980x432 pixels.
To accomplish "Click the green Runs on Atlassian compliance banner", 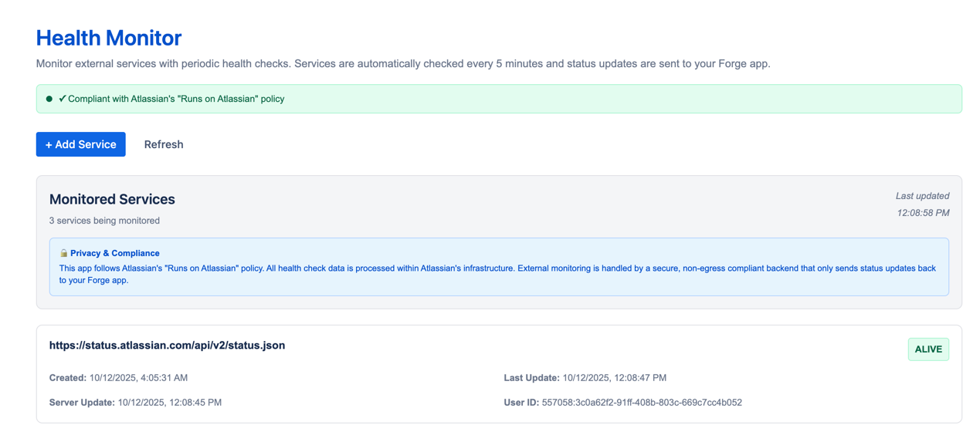I will [499, 99].
